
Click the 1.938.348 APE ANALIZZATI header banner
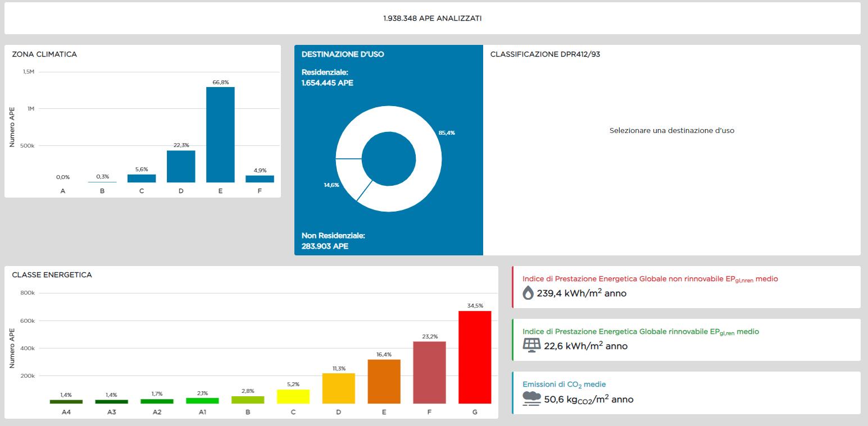pos(432,19)
